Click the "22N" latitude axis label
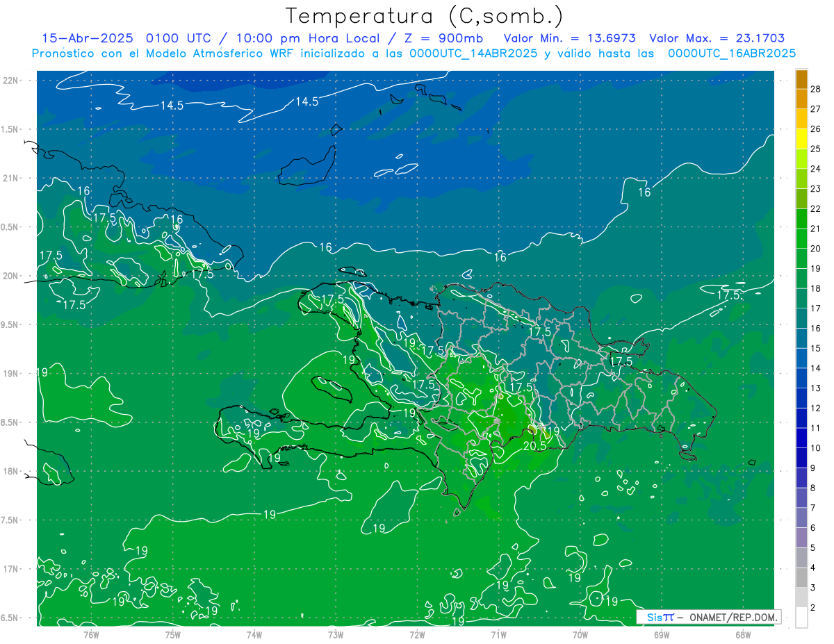 pos(10,81)
